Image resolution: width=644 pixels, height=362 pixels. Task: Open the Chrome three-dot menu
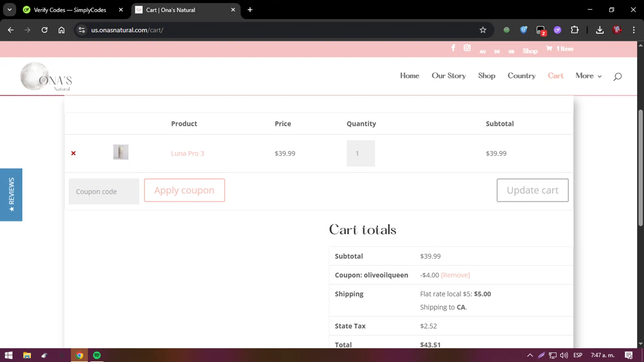pos(634,30)
